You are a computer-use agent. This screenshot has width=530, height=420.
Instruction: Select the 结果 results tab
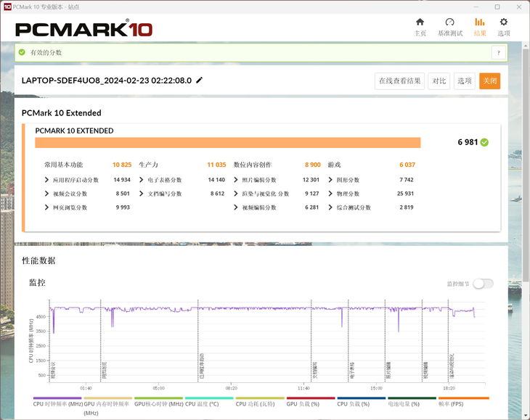tap(480, 27)
